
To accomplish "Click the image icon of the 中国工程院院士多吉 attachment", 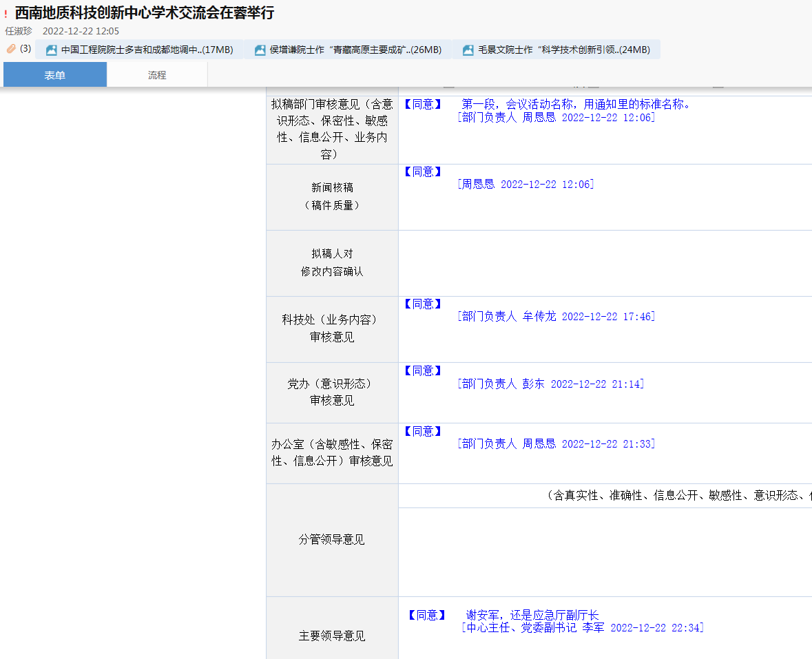I will pos(51,50).
